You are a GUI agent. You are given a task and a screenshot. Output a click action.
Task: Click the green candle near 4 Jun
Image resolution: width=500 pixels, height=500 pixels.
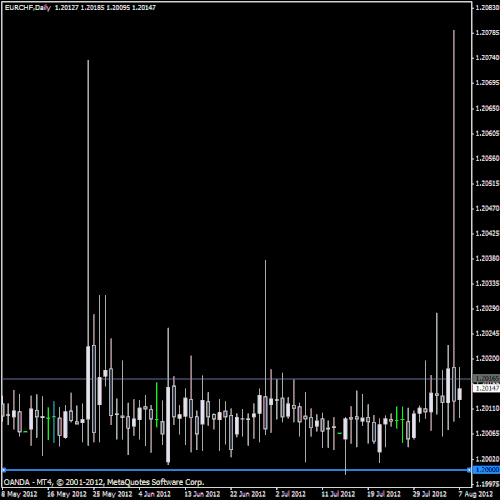[157, 405]
